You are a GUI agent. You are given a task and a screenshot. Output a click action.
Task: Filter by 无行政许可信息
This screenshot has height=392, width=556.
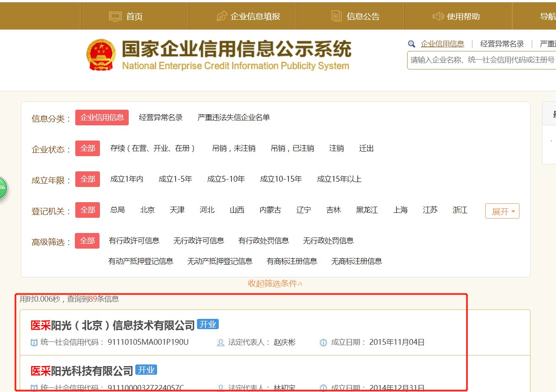[199, 241]
